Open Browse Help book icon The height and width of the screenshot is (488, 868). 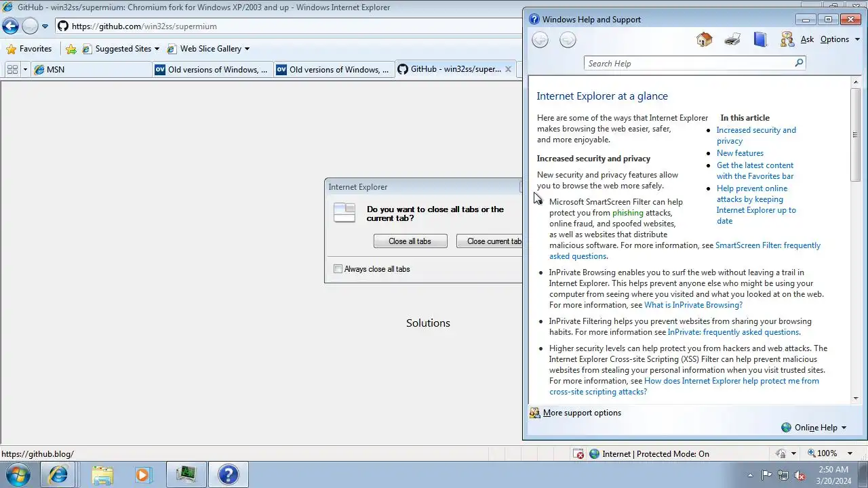(760, 39)
